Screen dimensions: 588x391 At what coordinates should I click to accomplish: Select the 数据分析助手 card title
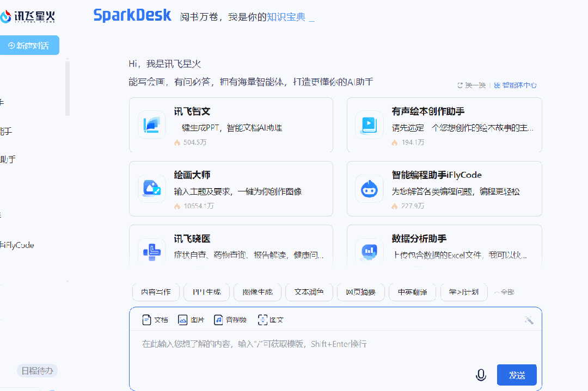419,239
